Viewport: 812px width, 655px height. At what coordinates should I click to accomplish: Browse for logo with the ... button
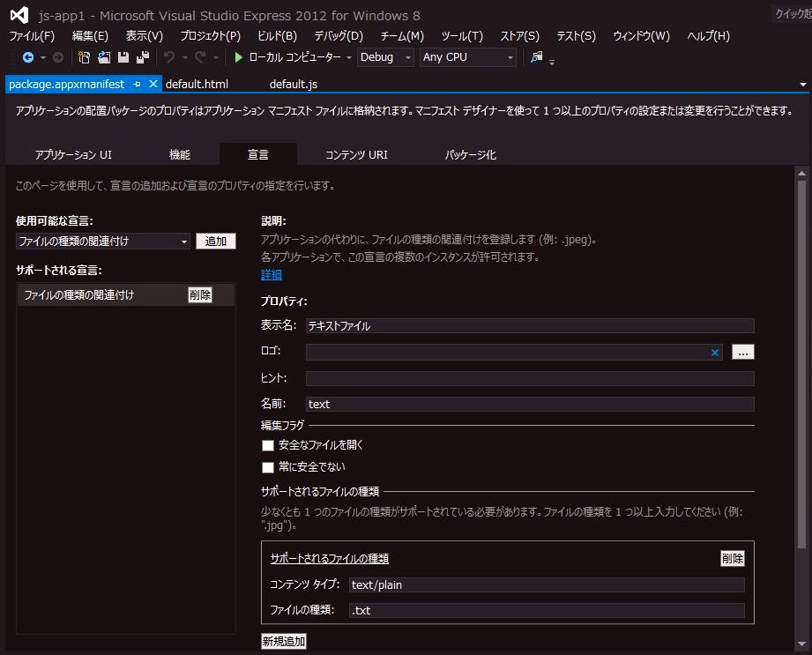[742, 352]
